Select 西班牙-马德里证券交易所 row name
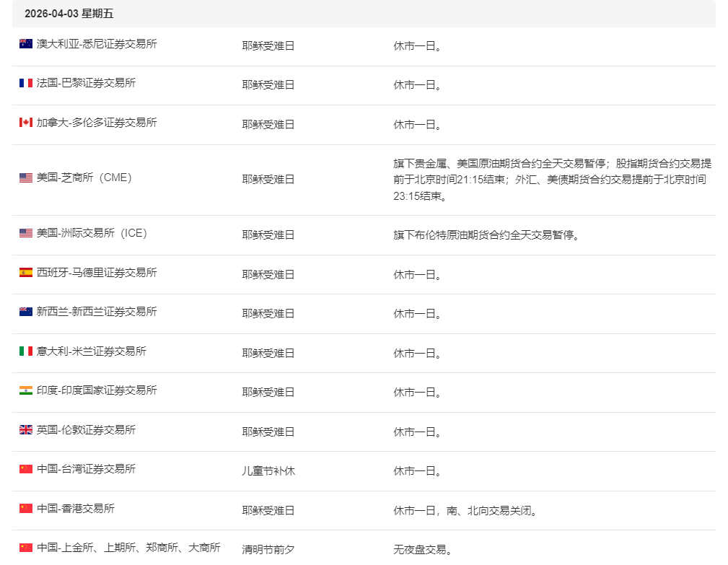The width and height of the screenshot is (728, 565). (97, 272)
